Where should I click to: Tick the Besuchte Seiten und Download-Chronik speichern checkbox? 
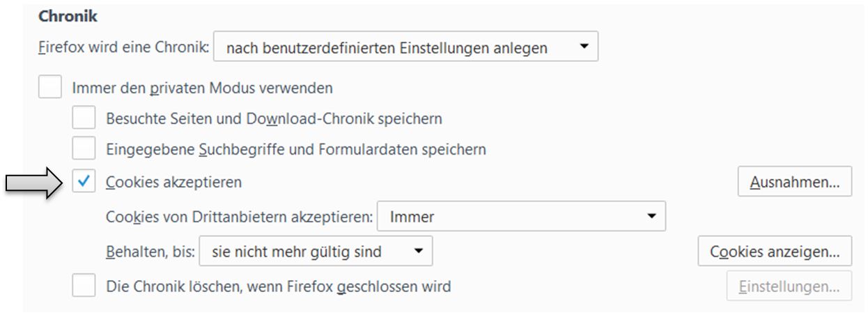pyautogui.click(x=84, y=118)
